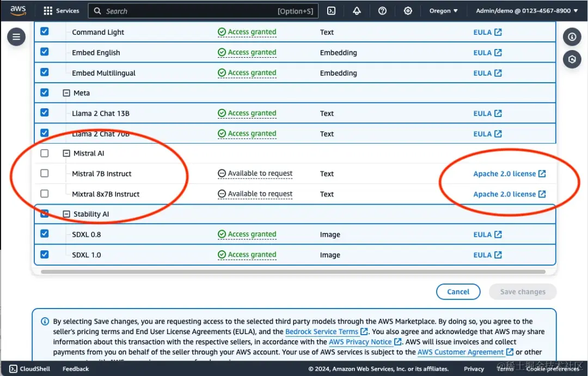The height and width of the screenshot is (376, 588).
Task: Open external link icon beside Command Light EULA
Action: point(498,32)
